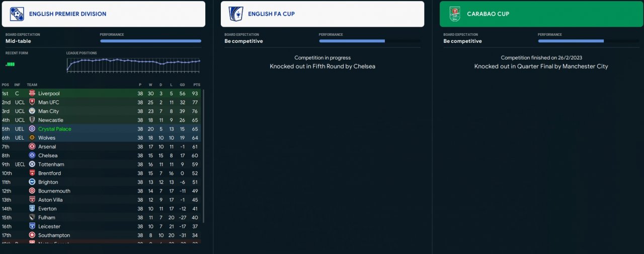Open Brentford team name link
Screen dimensions: 644x254
tap(50, 173)
